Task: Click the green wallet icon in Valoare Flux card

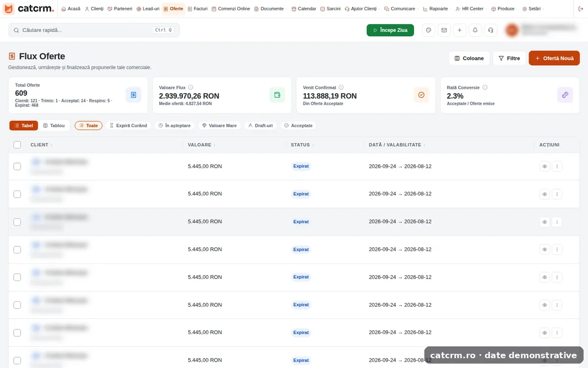Action: (277, 95)
